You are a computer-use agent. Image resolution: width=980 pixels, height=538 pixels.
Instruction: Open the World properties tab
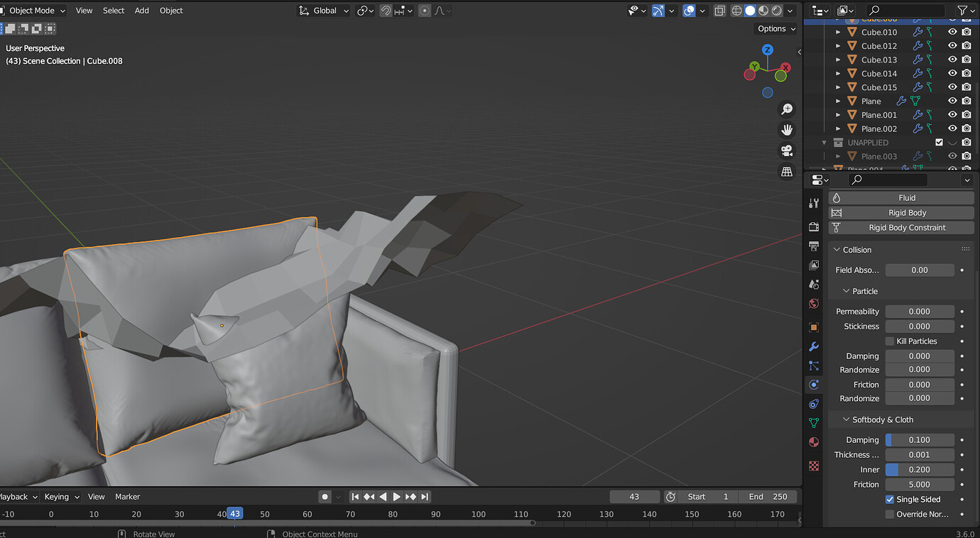814,304
